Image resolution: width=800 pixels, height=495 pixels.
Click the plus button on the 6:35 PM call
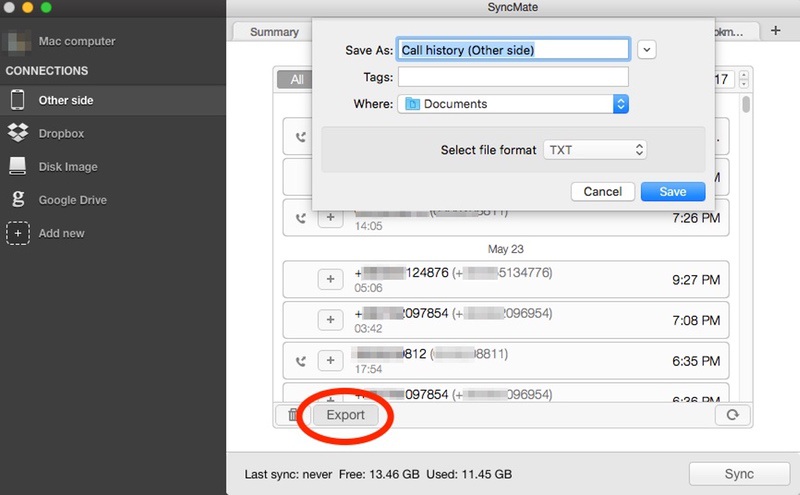[x=331, y=360]
